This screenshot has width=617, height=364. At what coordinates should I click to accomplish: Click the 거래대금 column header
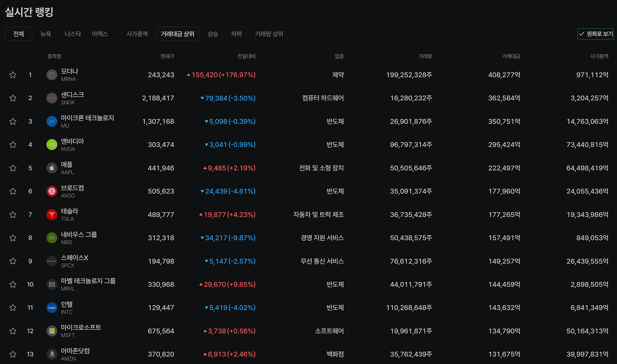point(511,56)
